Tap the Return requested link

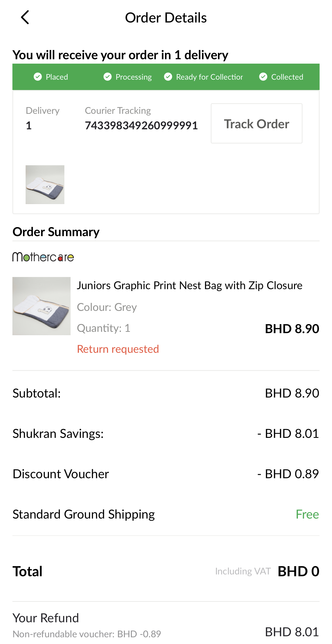coord(118,349)
